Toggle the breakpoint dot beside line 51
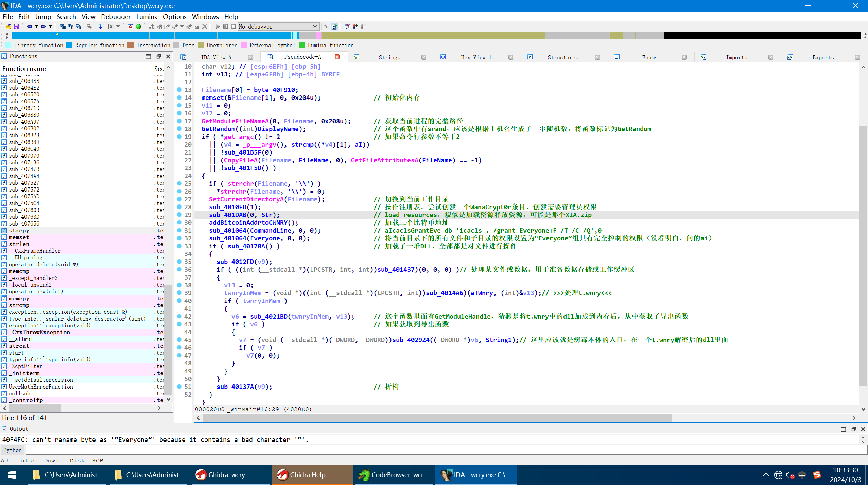This screenshot has width=868, height=485. click(179, 387)
